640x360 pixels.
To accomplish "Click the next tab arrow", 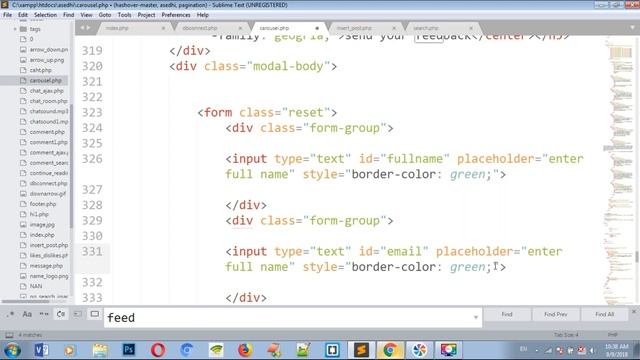I will [x=89, y=28].
